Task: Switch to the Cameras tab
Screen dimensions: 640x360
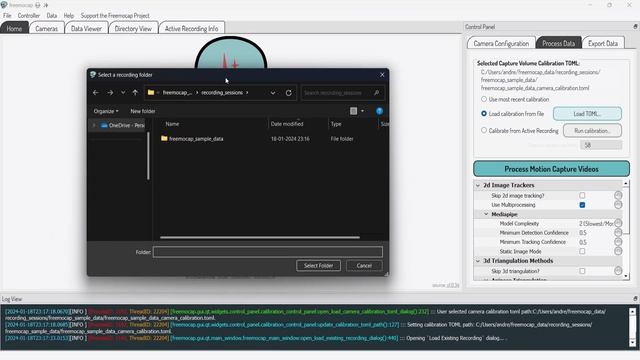Action: point(47,28)
